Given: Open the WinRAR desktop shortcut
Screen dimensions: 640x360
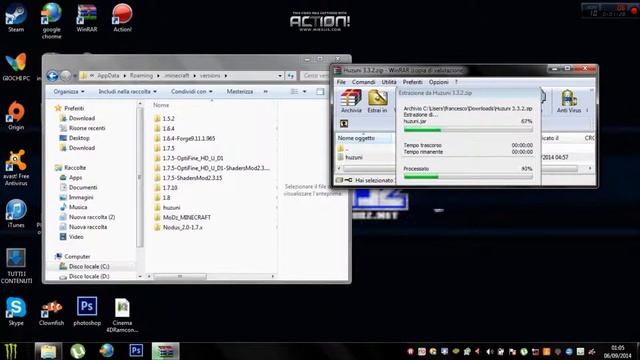Looking at the screenshot, I should (87, 17).
